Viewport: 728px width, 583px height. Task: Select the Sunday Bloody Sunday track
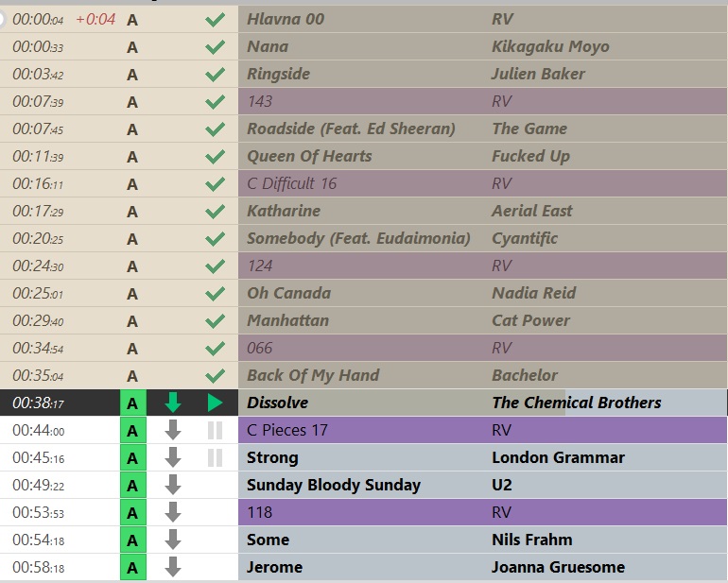(482, 485)
